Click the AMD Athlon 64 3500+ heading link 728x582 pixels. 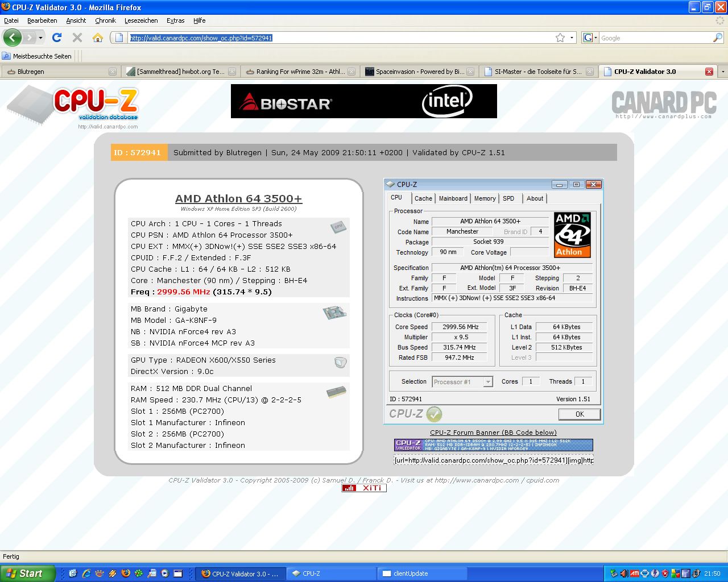click(239, 198)
